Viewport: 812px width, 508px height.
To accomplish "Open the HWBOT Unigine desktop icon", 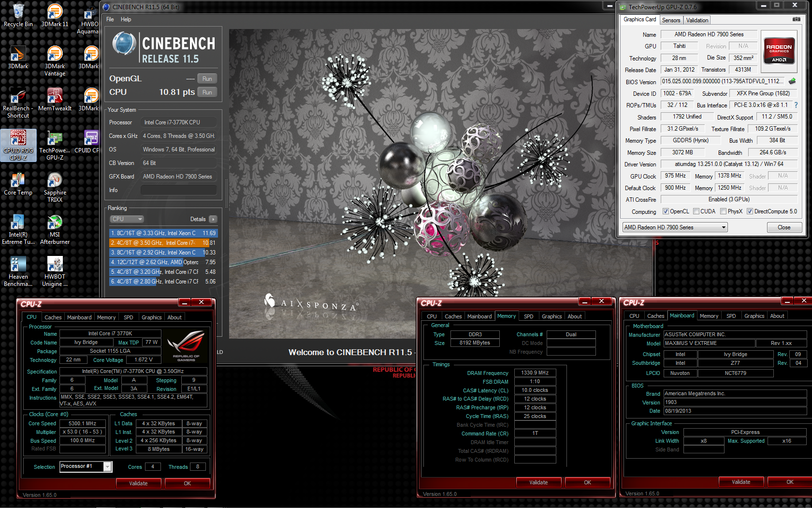I will point(55,271).
